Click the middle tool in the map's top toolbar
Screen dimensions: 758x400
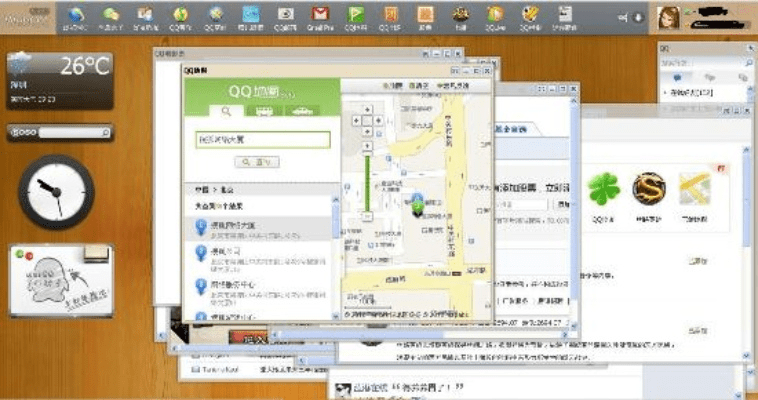pyautogui.click(x=419, y=86)
